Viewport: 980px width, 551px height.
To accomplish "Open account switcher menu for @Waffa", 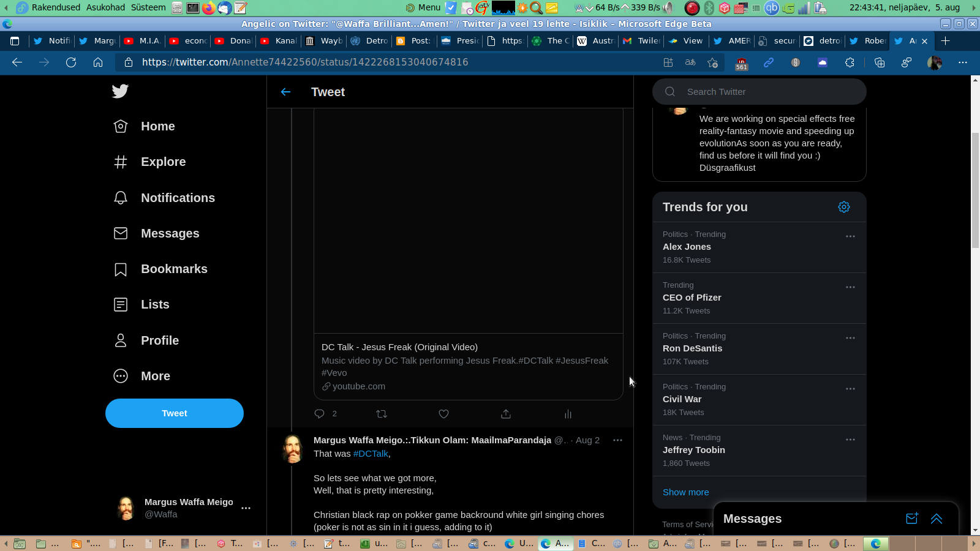I will (x=246, y=508).
